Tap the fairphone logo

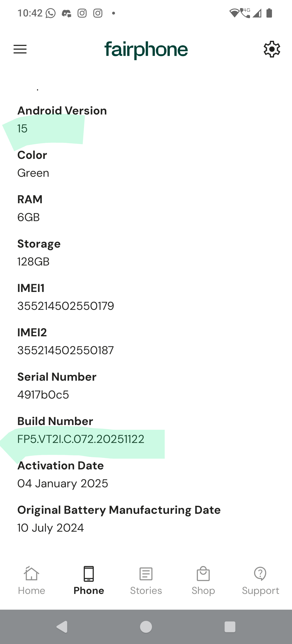(x=146, y=50)
